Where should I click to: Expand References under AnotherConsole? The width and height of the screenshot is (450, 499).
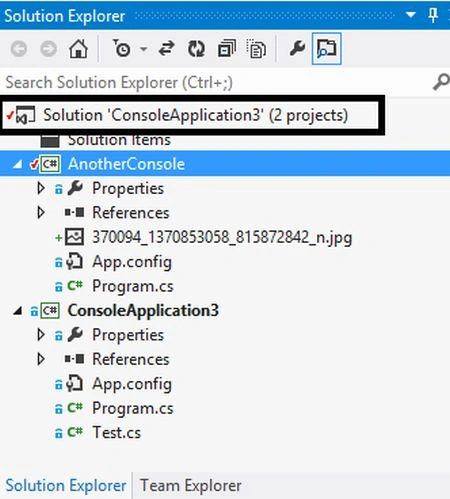tap(41, 213)
